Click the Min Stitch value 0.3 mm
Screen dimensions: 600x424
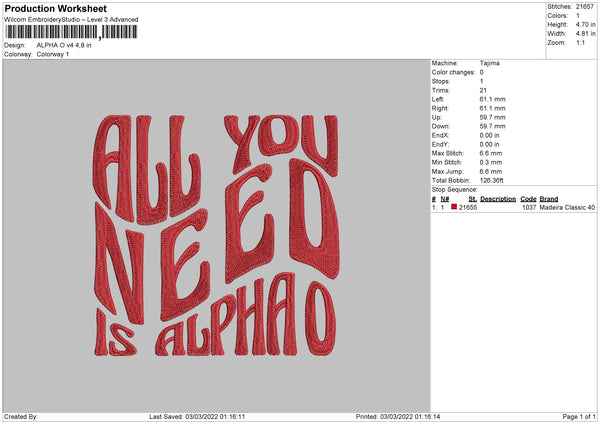tap(491, 163)
